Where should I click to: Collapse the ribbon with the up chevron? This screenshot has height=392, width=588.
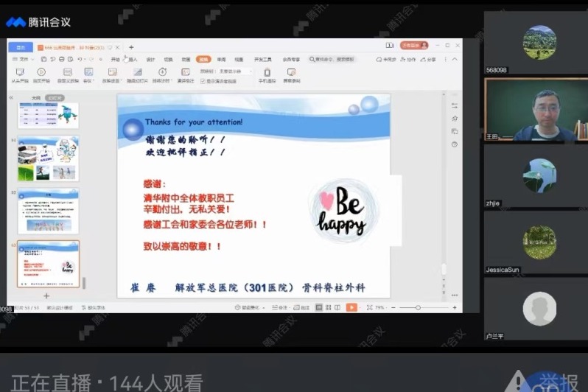pyautogui.click(x=455, y=59)
